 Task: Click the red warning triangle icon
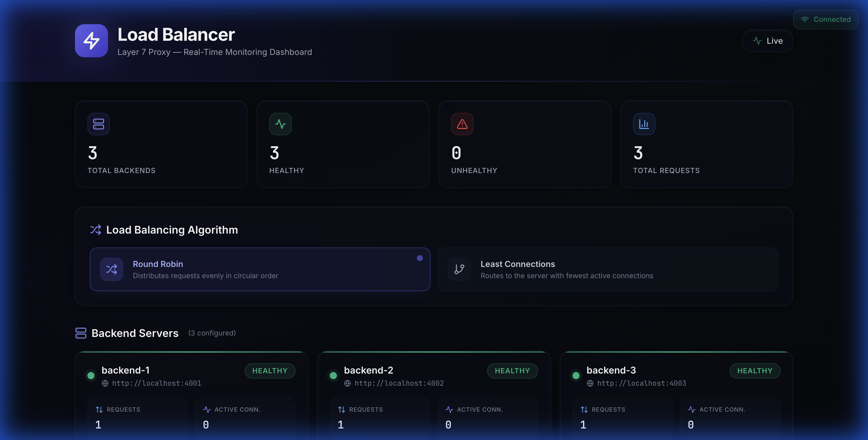(x=462, y=124)
